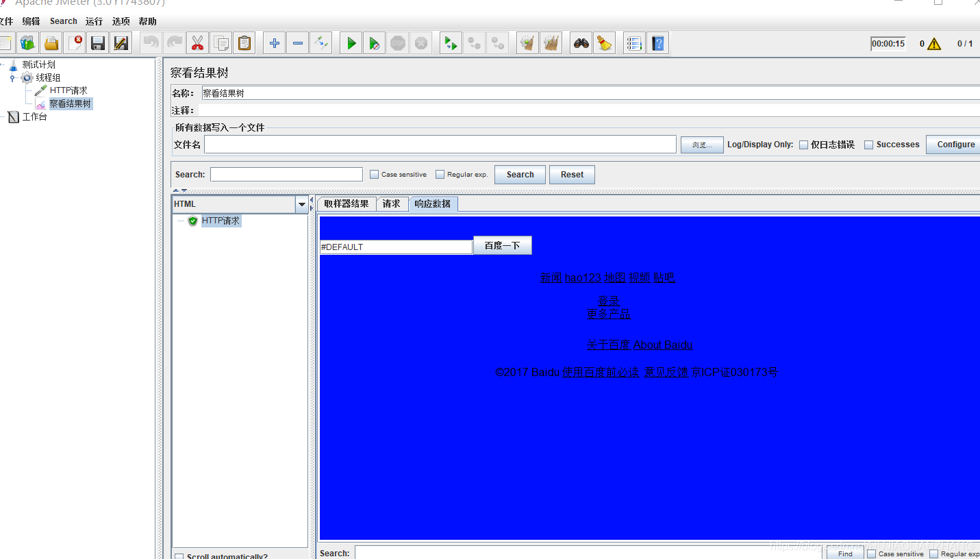This screenshot has height=559, width=980.
Task: Click the Paste clipboard icon
Action: (x=244, y=44)
